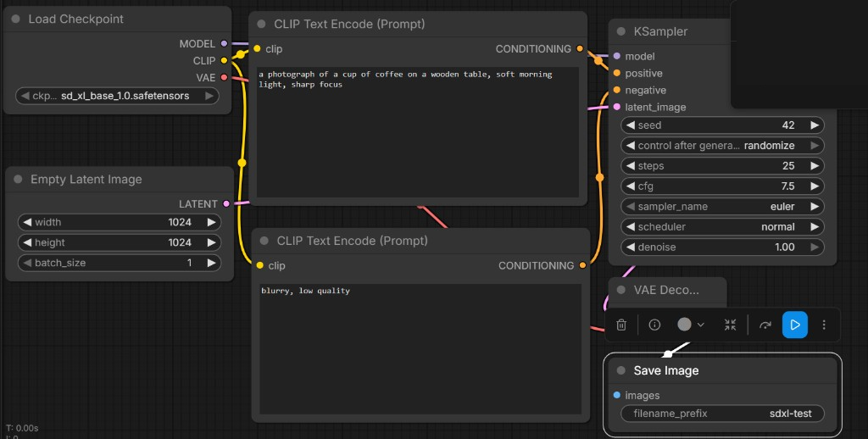This screenshot has width=868, height=439.
Task: Collapse the Empty Latent Image node via title dot
Action: [18, 180]
